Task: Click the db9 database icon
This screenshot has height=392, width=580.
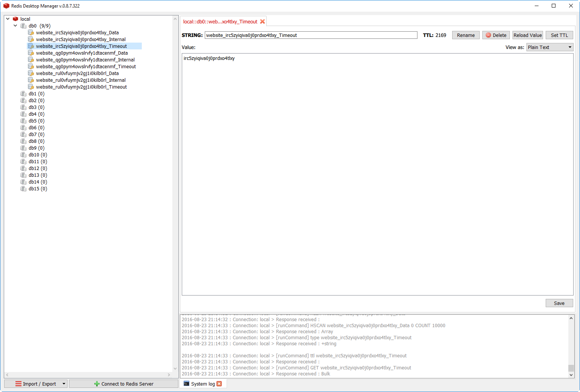Action: (x=23, y=148)
